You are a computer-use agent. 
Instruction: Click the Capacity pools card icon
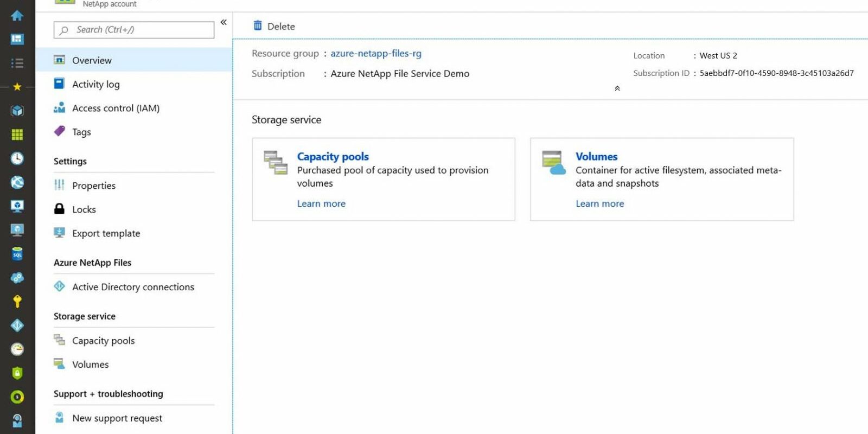click(x=276, y=163)
